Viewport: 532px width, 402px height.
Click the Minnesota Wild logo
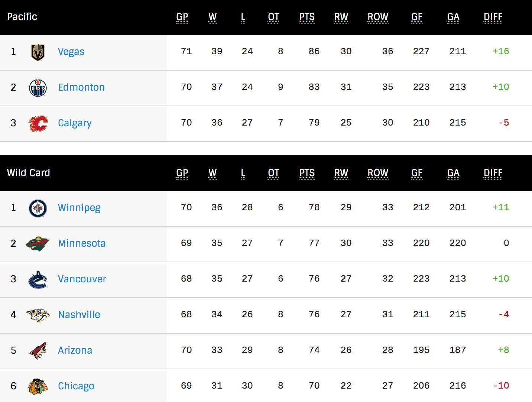click(x=38, y=244)
